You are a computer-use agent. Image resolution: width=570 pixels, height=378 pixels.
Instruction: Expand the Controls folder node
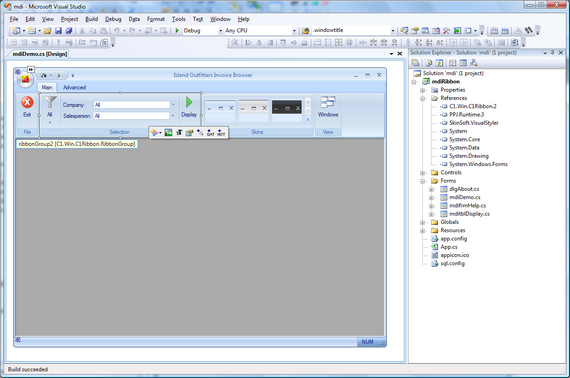coord(422,173)
